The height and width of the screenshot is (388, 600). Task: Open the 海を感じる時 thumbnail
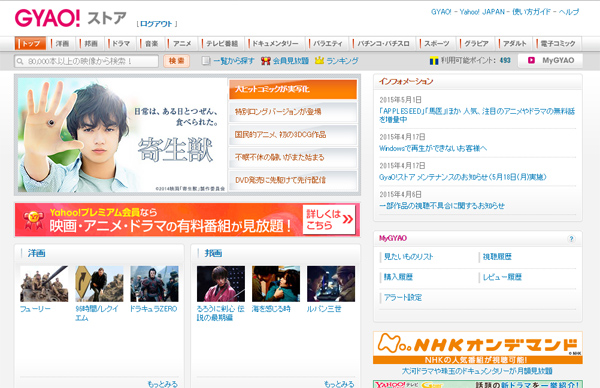(276, 284)
